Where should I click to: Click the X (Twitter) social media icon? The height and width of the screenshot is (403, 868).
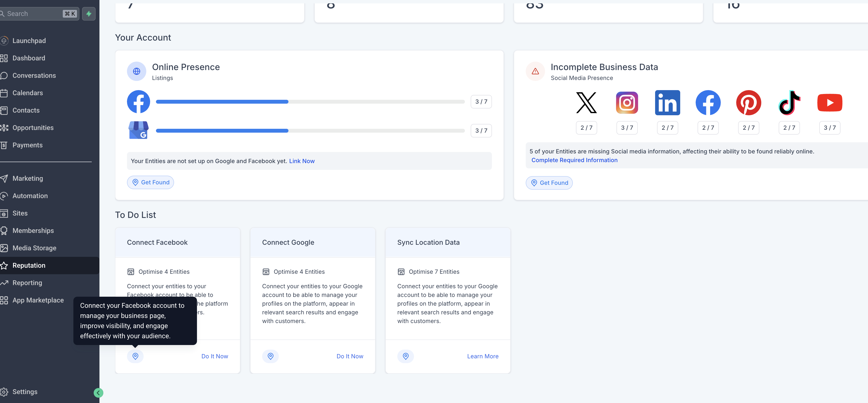coord(586,102)
